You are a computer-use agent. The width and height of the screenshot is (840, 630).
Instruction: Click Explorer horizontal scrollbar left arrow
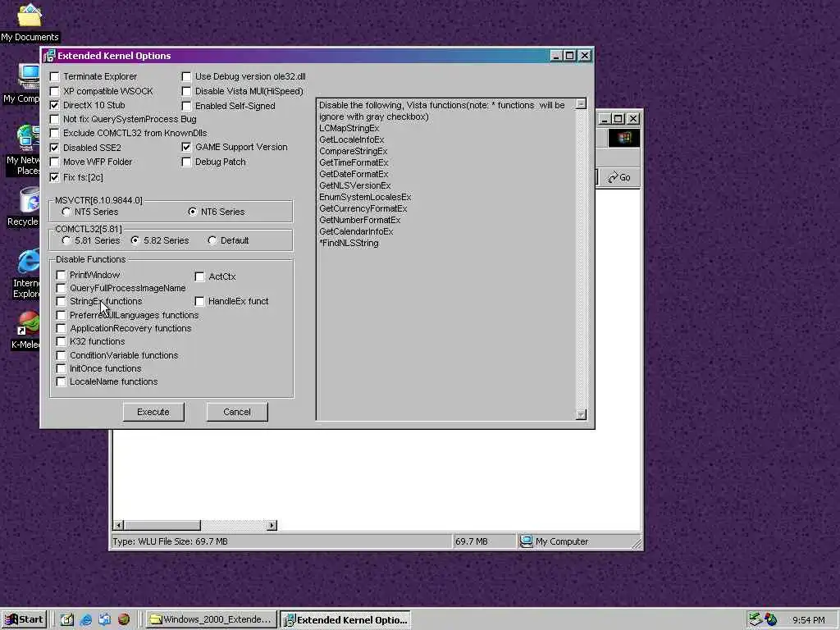click(x=119, y=525)
